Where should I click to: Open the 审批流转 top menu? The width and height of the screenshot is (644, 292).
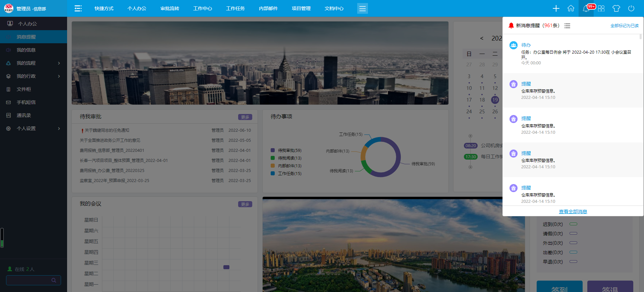[170, 8]
